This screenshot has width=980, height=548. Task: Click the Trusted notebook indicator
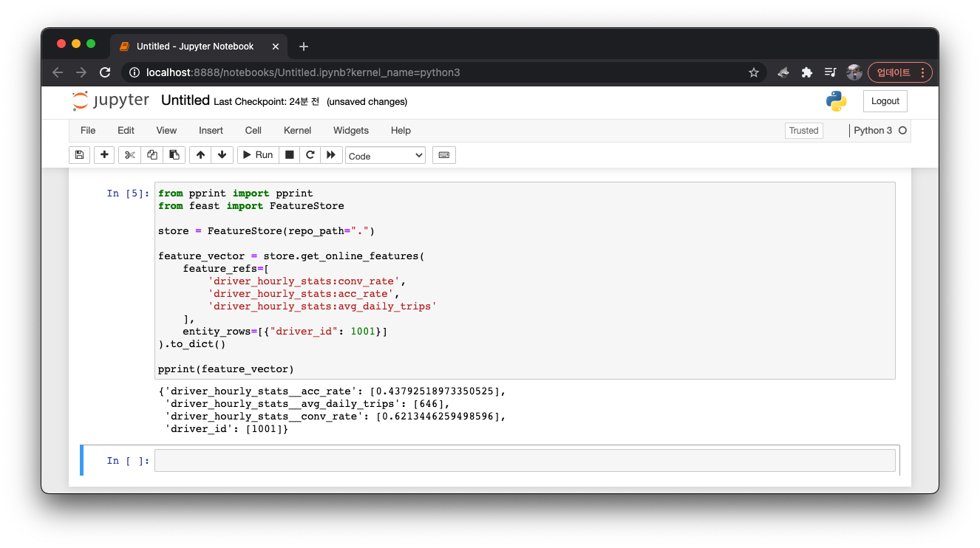[x=803, y=131]
